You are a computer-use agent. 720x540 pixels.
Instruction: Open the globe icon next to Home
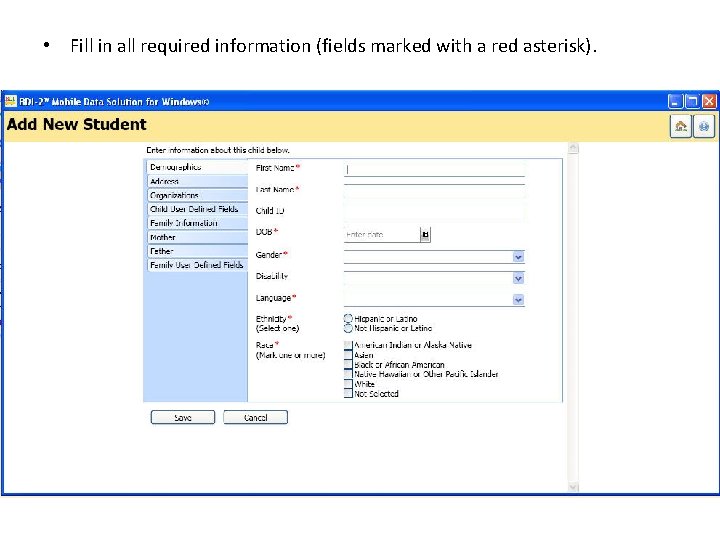click(x=704, y=126)
